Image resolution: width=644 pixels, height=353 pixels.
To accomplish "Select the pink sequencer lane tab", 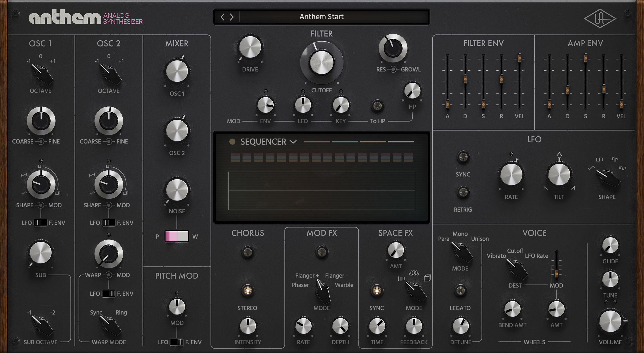I will (x=317, y=142).
